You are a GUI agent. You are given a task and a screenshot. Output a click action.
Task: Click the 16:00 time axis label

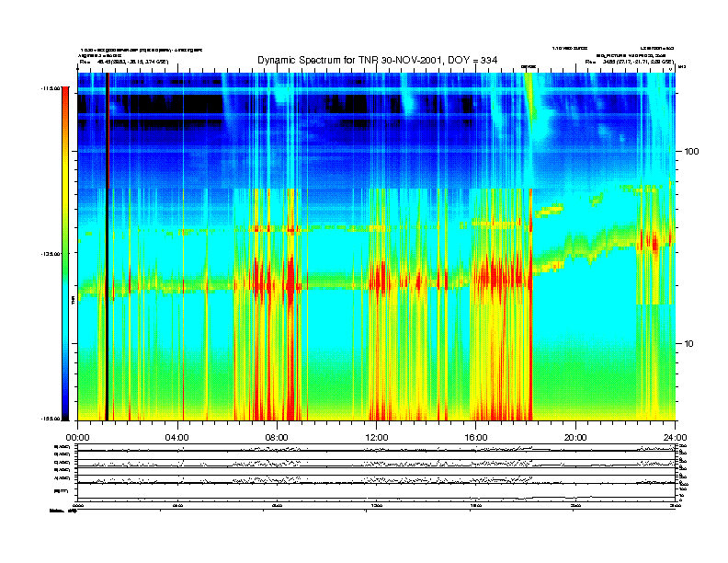pyautogui.click(x=476, y=438)
